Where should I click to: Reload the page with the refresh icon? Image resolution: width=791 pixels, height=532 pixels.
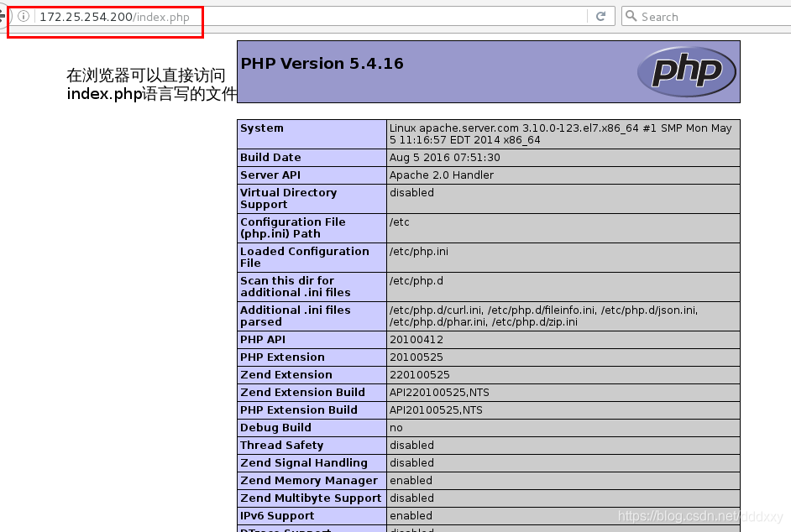pos(601,16)
